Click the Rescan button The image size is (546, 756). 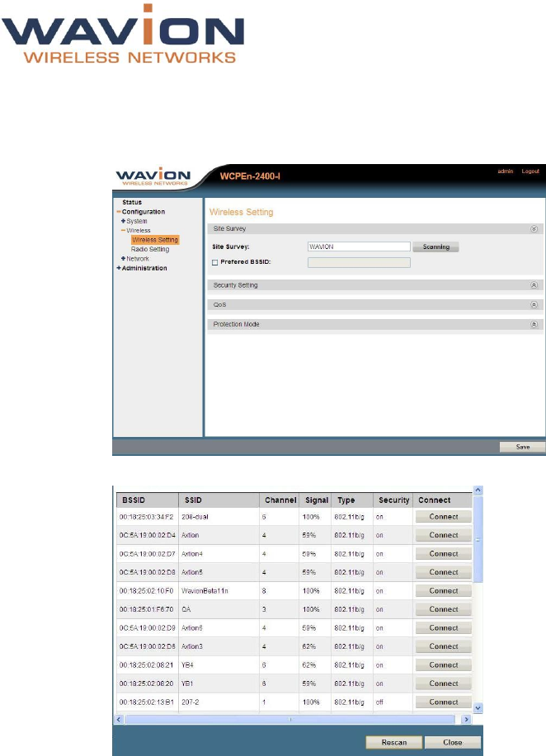(x=394, y=743)
